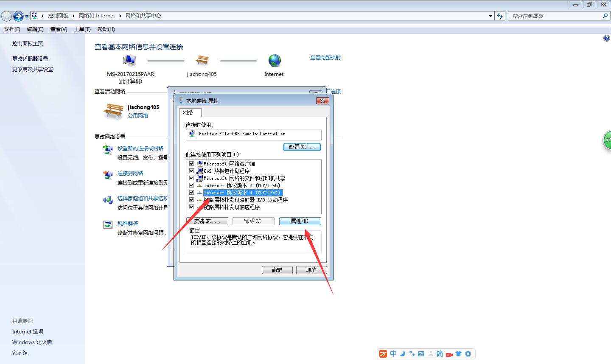
Task: Open Internet 选项 in See also
Action: (x=28, y=332)
